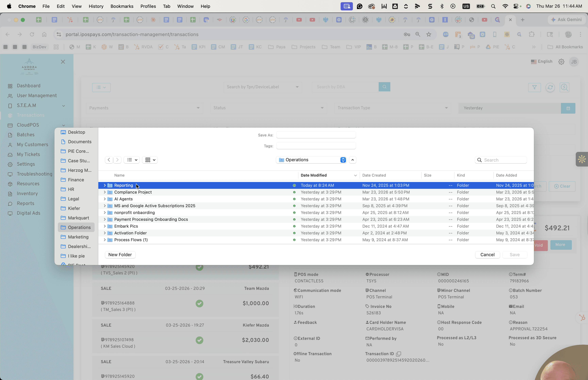Select the Embark Pics folder row

pyautogui.click(x=316, y=226)
